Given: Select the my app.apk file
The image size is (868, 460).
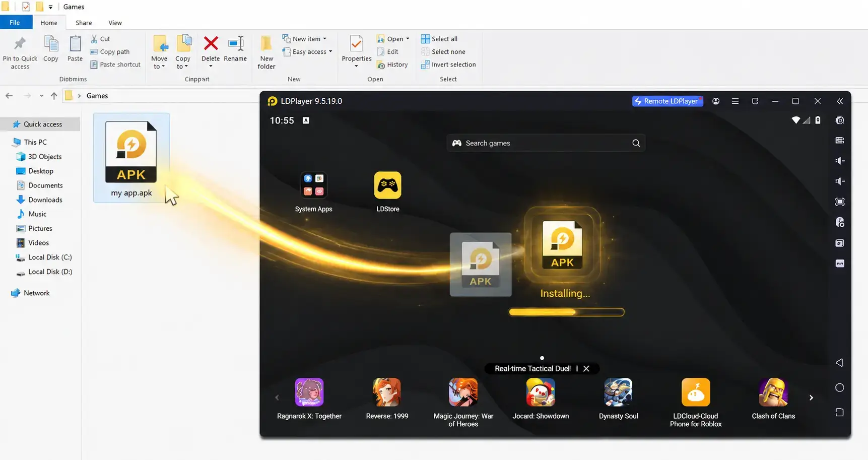Looking at the screenshot, I should tap(131, 158).
